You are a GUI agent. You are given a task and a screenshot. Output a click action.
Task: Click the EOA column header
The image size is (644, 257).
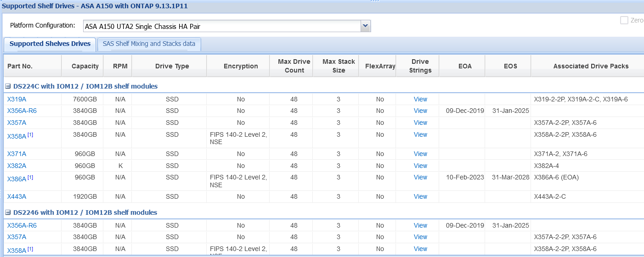(464, 66)
